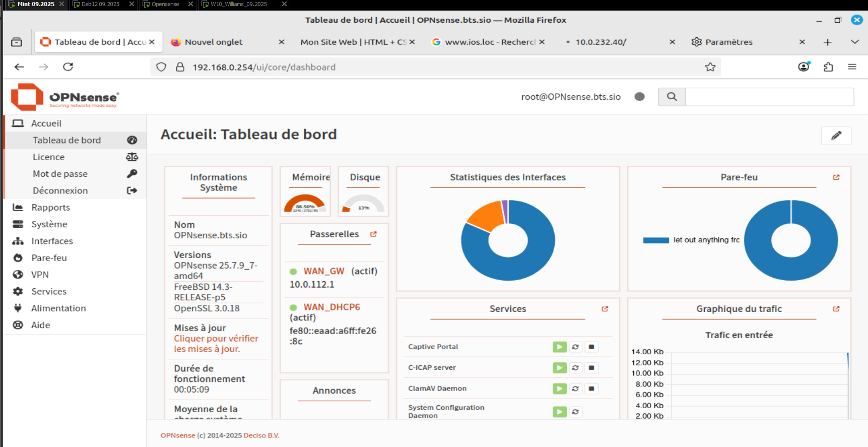Image resolution: width=868 pixels, height=447 pixels.
Task: Click the grey system status circle indicator
Action: (640, 97)
